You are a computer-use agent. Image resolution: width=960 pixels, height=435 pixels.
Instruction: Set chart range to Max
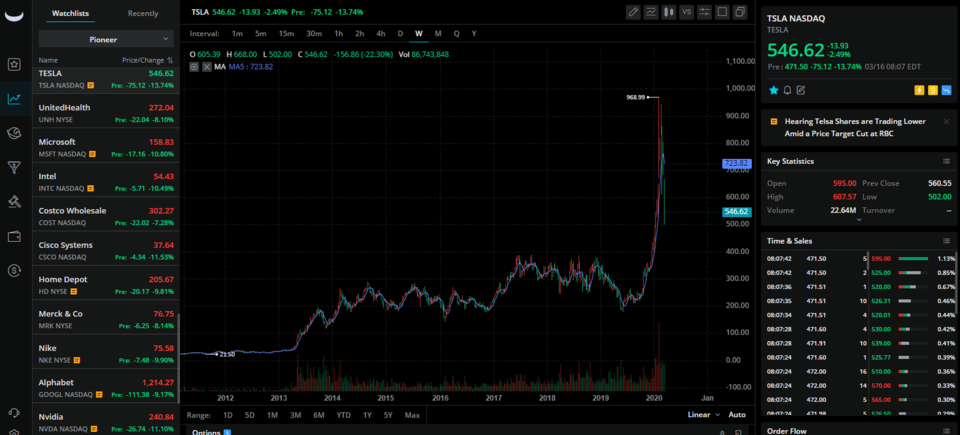coord(412,415)
